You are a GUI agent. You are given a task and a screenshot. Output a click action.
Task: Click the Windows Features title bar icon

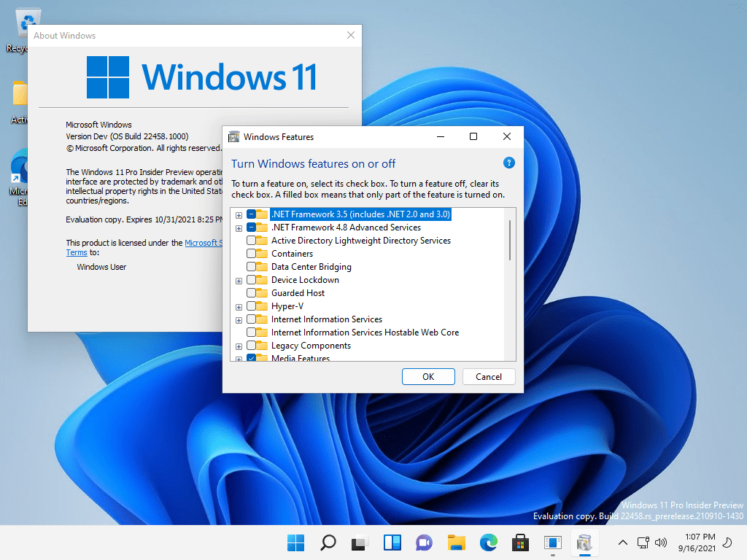[x=234, y=136]
